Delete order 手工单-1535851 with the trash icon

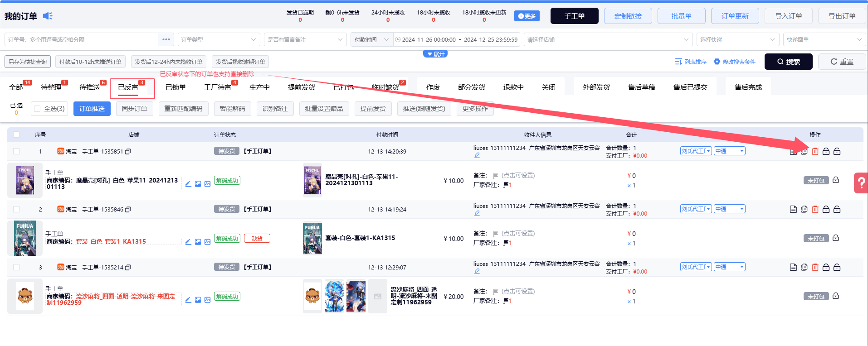point(815,151)
